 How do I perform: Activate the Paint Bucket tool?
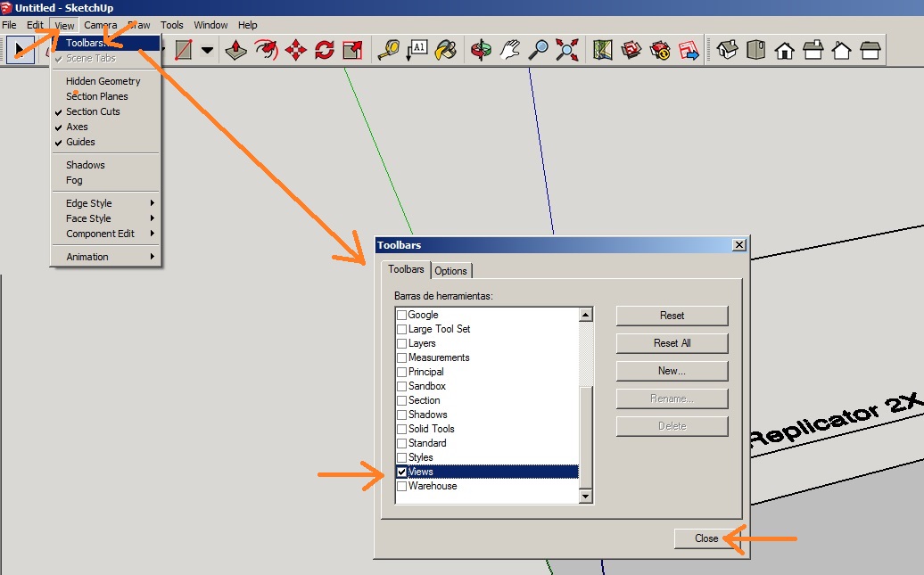[x=446, y=50]
